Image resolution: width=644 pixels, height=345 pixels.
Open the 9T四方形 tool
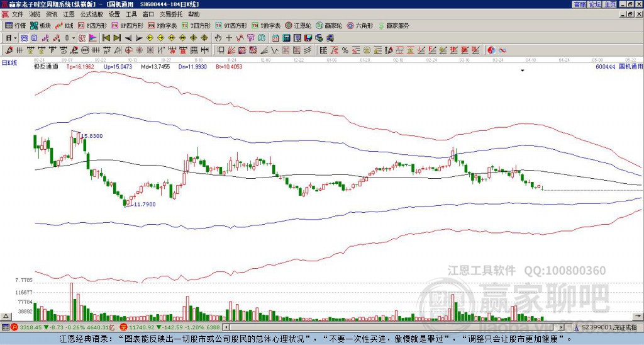pyautogui.click(x=231, y=25)
